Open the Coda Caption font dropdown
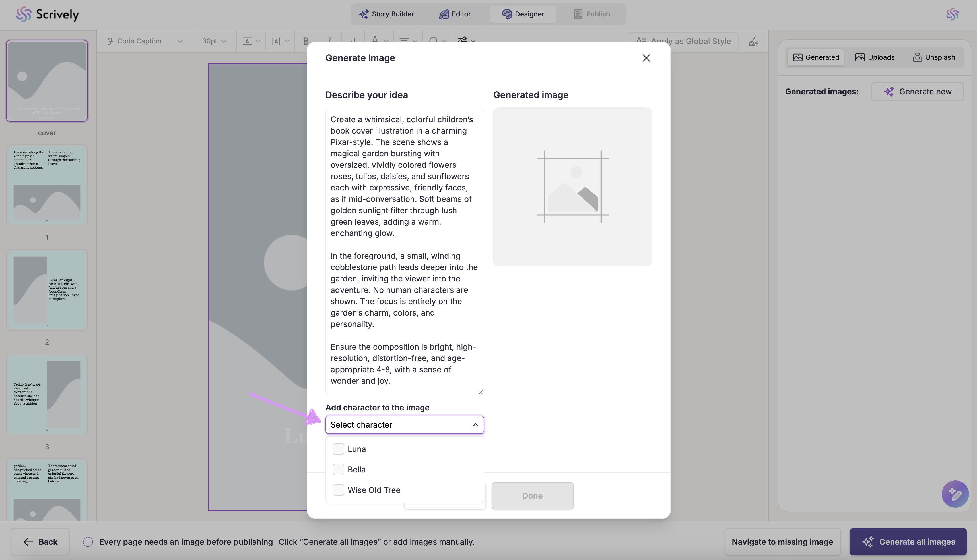 point(145,41)
